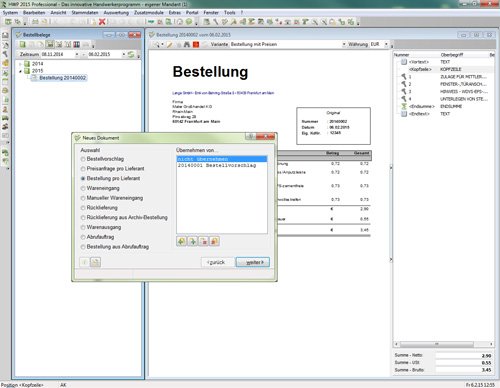Viewport: 500px width, 388px height.
Task: Click the horizontal scrollbar in positions panel
Action: 437,344
